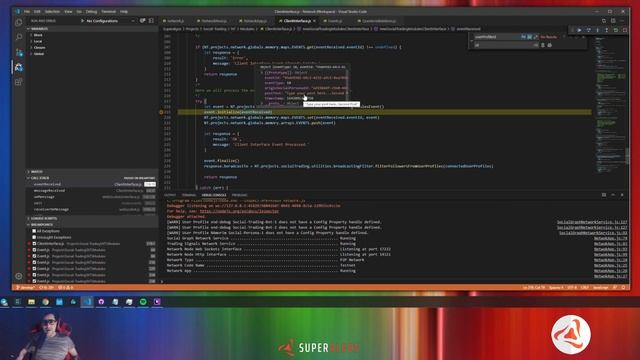Image resolution: width=640 pixels, height=360 pixels.
Task: Toggle the Uncaught Exceptions breakpoint checkbox
Action: (x=34, y=237)
